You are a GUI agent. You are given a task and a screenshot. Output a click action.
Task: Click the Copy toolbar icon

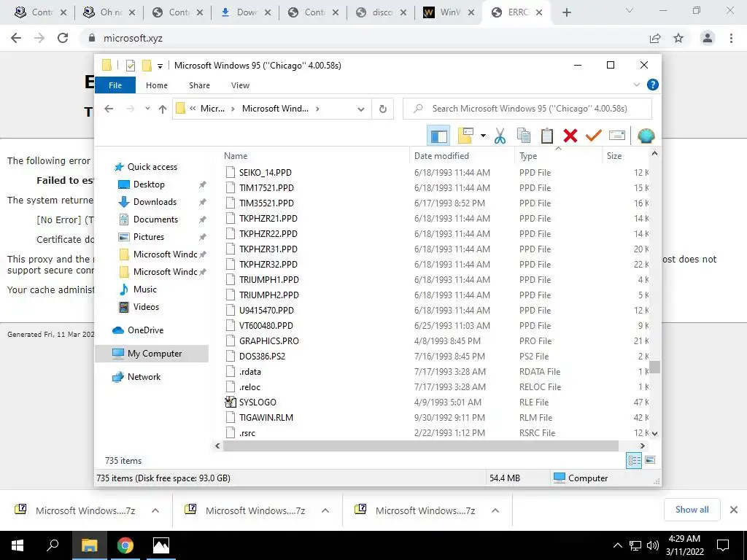coord(524,136)
